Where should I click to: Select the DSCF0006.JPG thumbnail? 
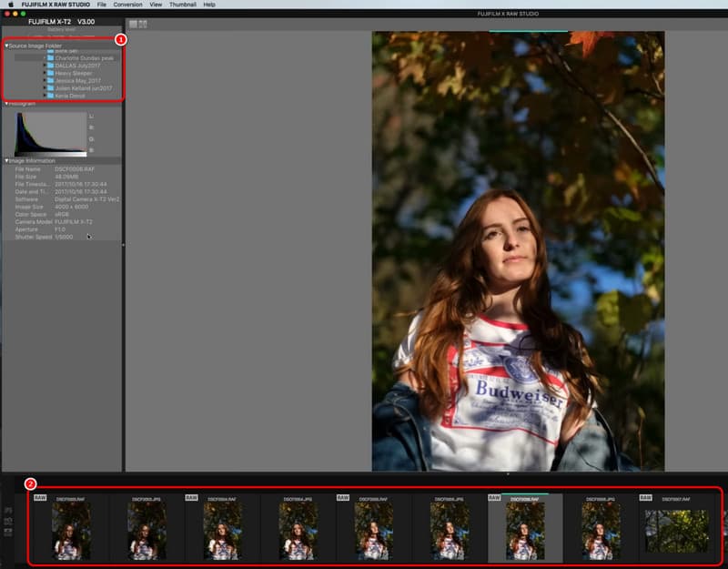[x=601, y=531]
